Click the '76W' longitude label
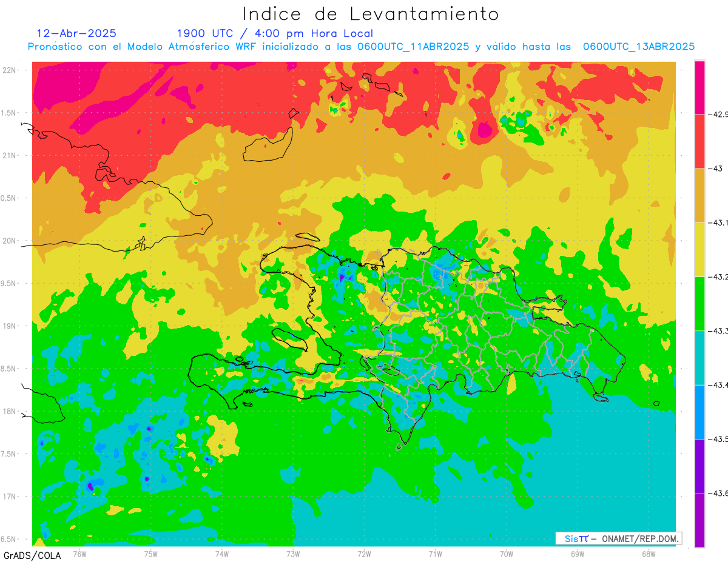The height and width of the screenshot is (562, 728). click(79, 554)
